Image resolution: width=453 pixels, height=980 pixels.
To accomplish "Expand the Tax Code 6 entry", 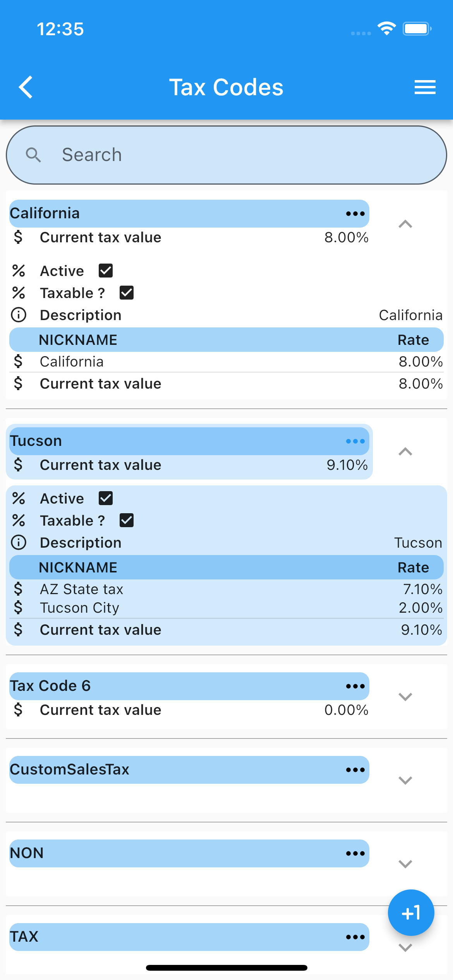I will click(x=405, y=697).
